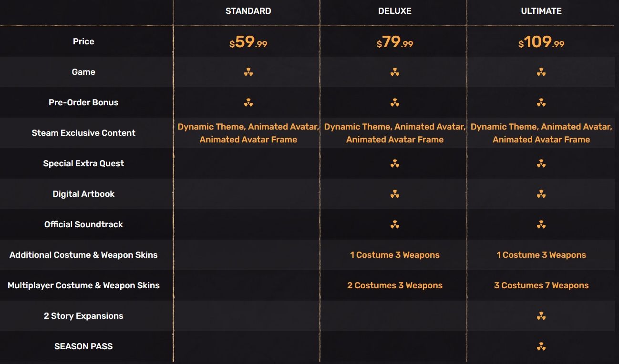
Task: Click the SEASON PASS row label
Action: [83, 346]
